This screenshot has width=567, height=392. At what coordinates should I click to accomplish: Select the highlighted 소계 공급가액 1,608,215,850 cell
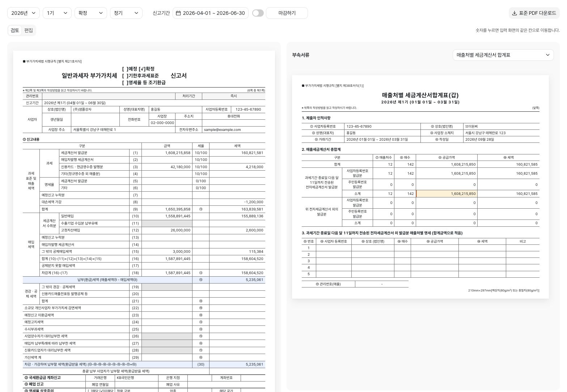447,194
